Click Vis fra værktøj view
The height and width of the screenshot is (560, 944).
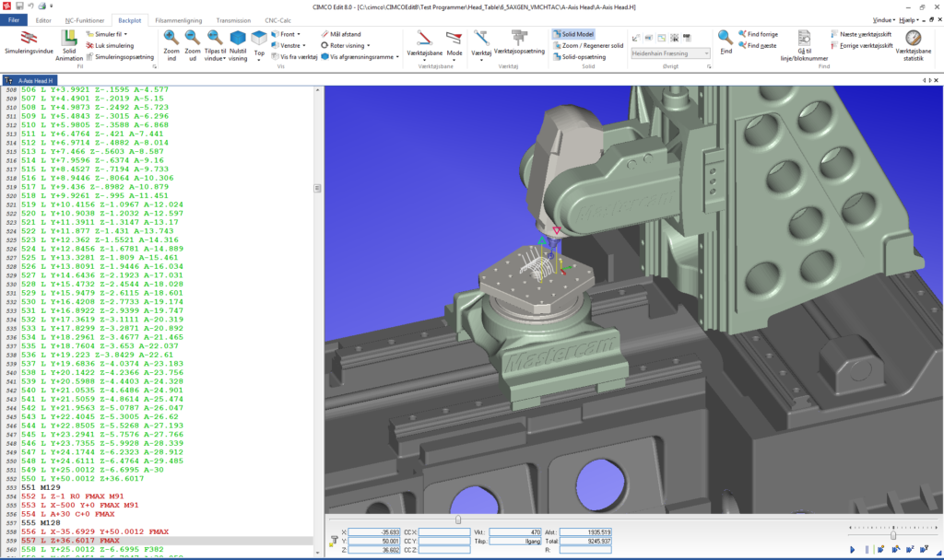pos(294,57)
